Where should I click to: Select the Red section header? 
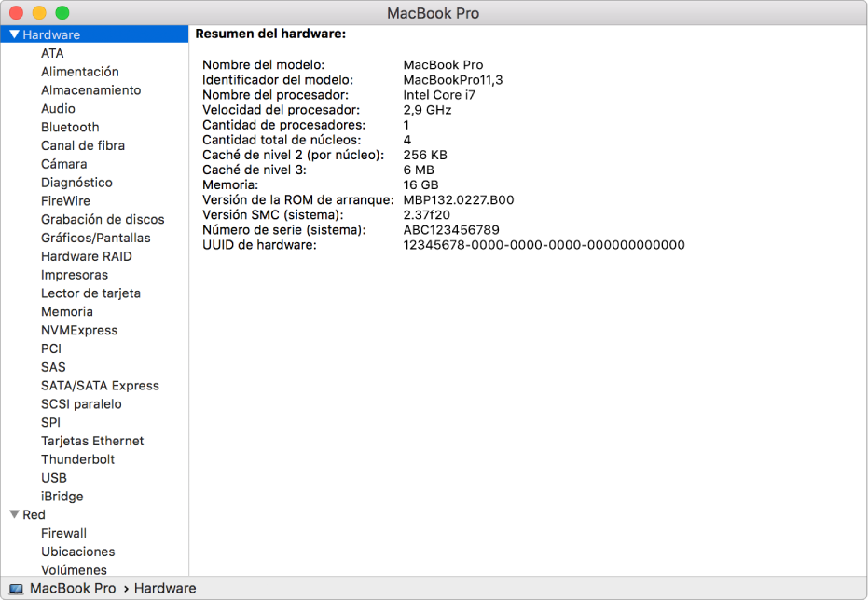click(34, 515)
